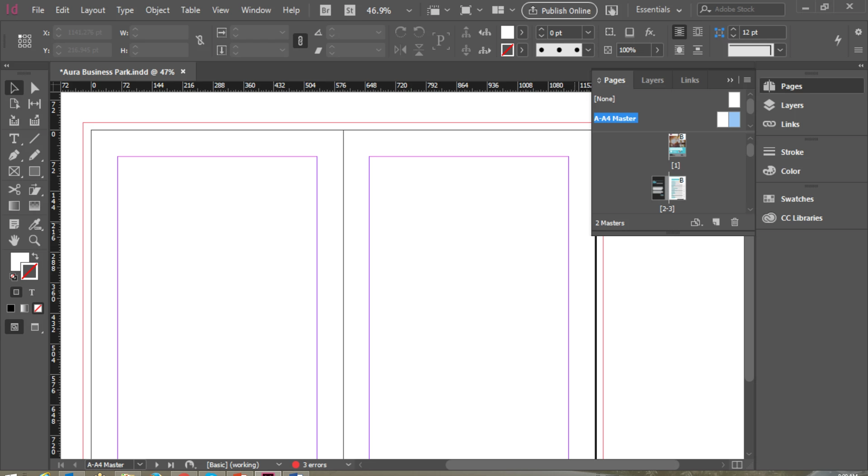Screen dimensions: 868x476
Task: Select the Rectangle Frame tool
Action: point(14,171)
